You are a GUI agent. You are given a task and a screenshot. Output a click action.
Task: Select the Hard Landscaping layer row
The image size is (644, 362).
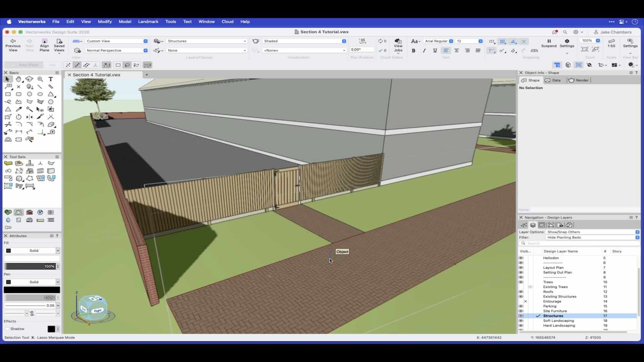pyautogui.click(x=559, y=326)
